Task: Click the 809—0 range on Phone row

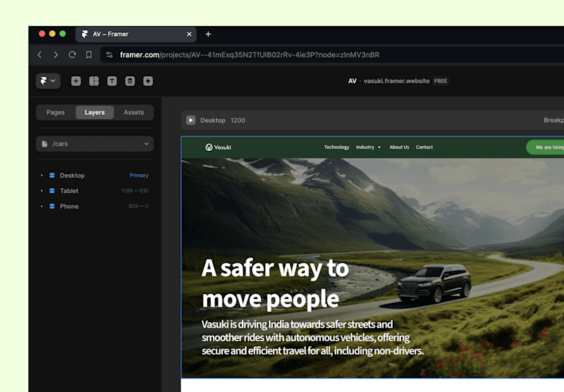Action: [x=138, y=207]
